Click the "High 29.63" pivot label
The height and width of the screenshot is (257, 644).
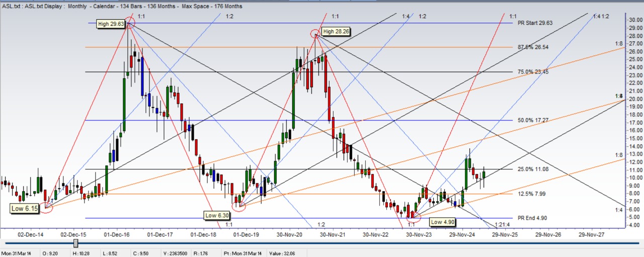[111, 23]
